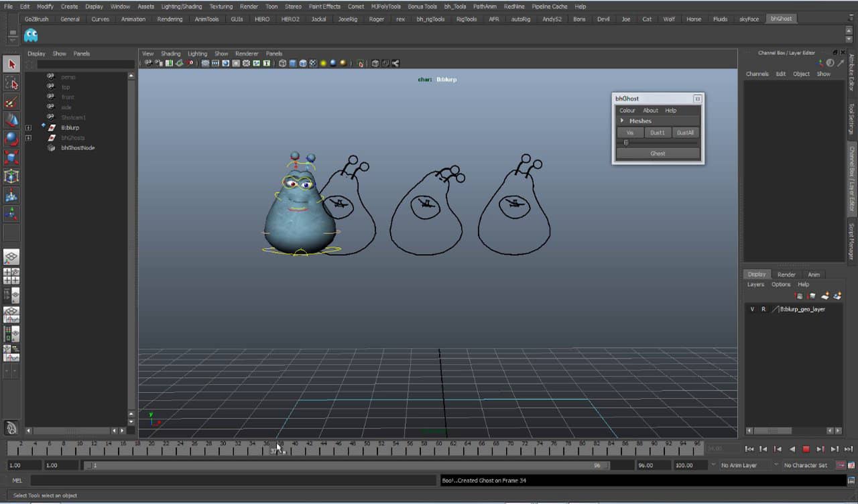Activate the Select tool arrow
Screen dimensions: 858x504
click(x=11, y=64)
